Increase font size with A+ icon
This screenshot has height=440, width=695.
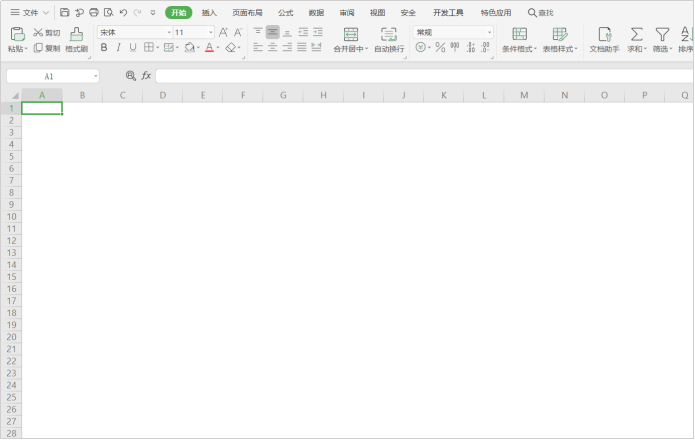coord(223,32)
